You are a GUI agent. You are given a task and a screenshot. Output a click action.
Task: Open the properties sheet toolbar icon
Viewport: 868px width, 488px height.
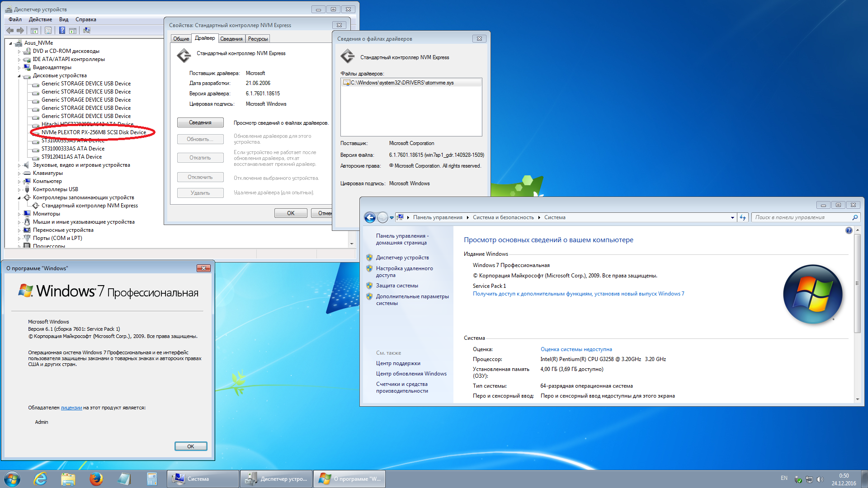(48, 30)
